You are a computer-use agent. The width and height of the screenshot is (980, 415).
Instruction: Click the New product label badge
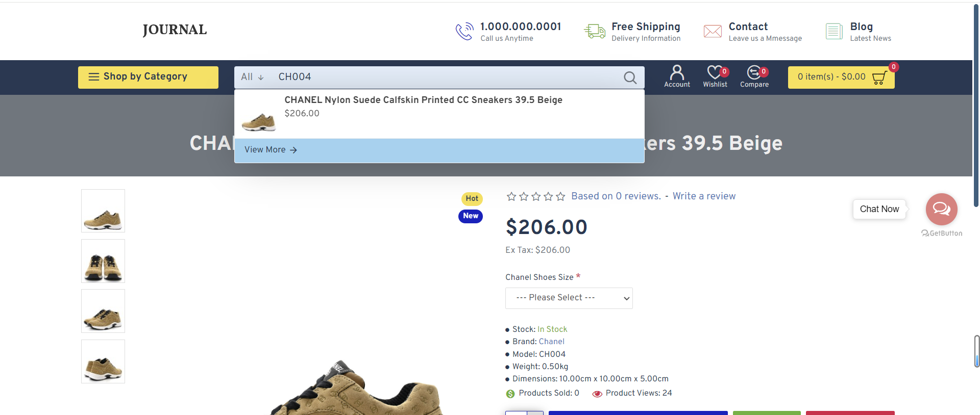[x=471, y=216]
